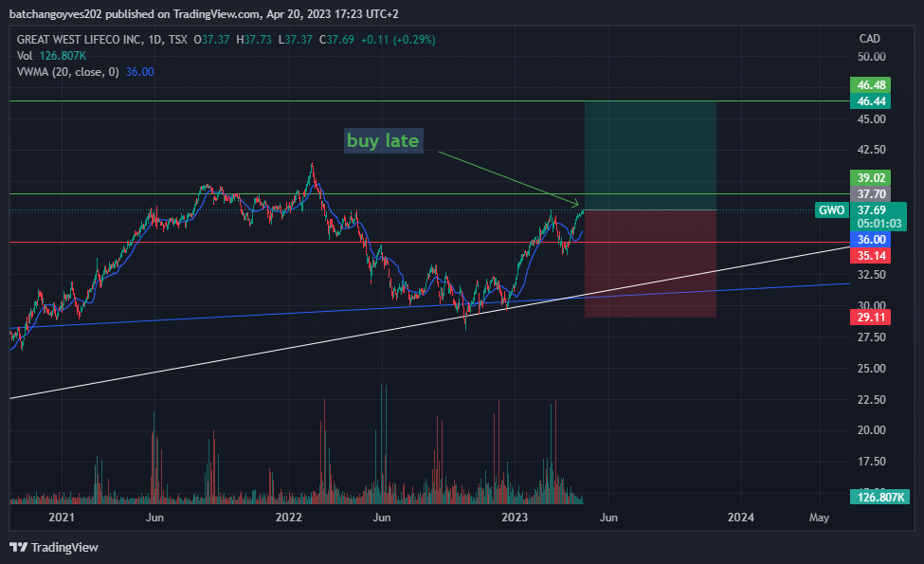Click the CAD currency label
The width and height of the screenshot is (924, 564).
pyautogui.click(x=869, y=38)
